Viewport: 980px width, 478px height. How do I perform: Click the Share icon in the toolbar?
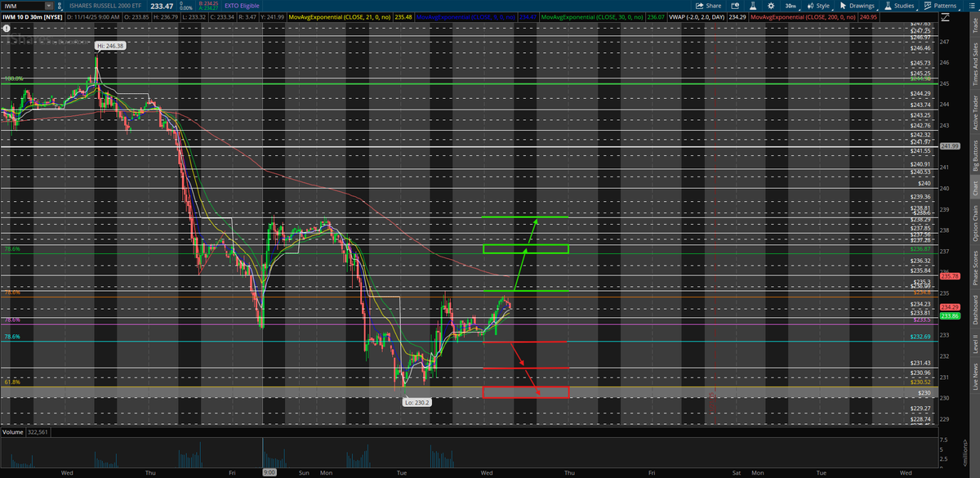tap(702, 5)
